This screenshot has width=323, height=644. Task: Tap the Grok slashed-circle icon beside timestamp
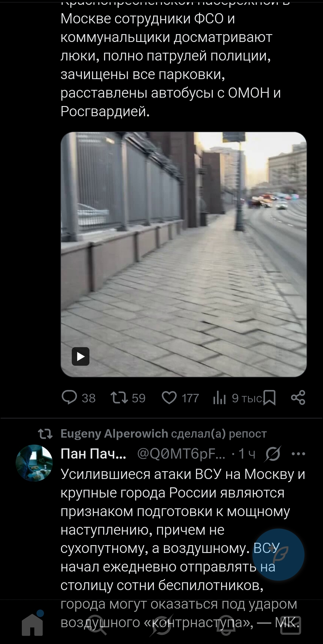pos(273,454)
